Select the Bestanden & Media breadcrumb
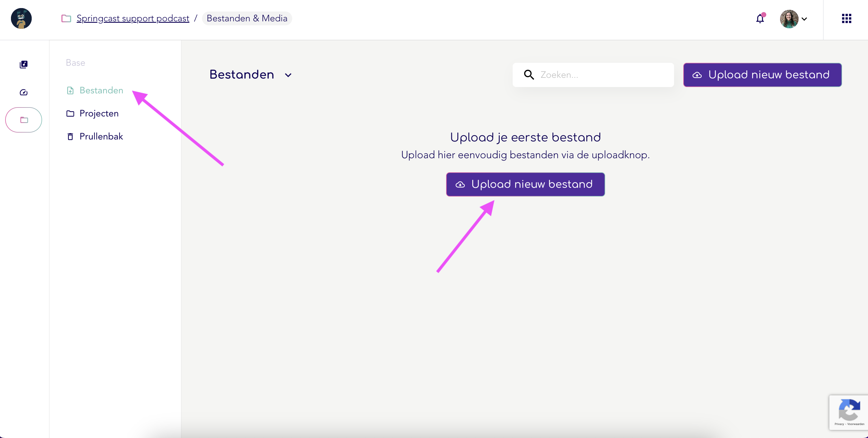 [247, 18]
